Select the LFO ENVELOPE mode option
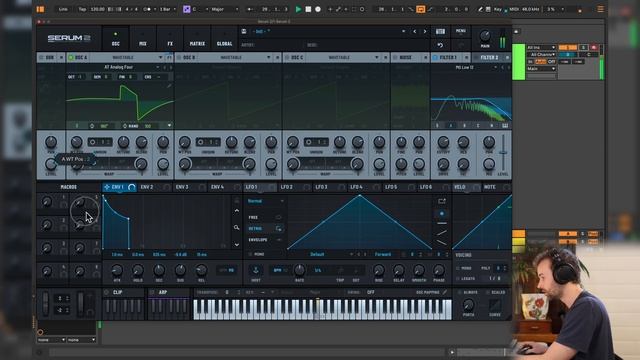Screen dimensions: 640x360 click(265, 240)
